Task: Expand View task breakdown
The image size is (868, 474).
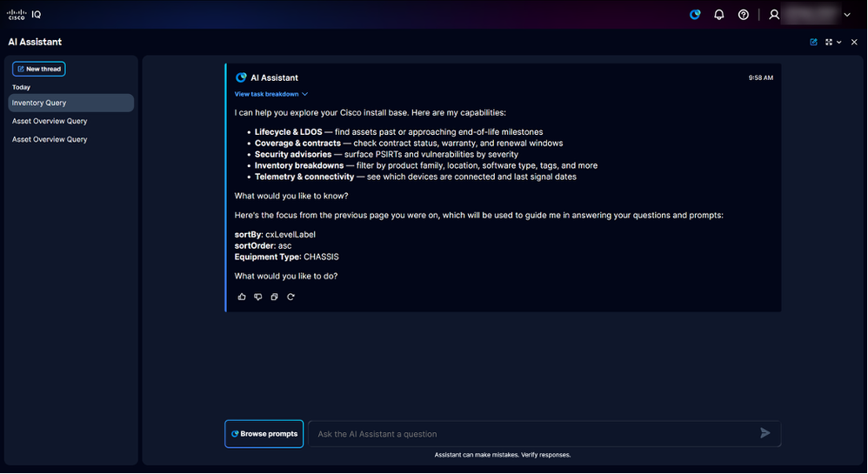Action: pyautogui.click(x=270, y=94)
